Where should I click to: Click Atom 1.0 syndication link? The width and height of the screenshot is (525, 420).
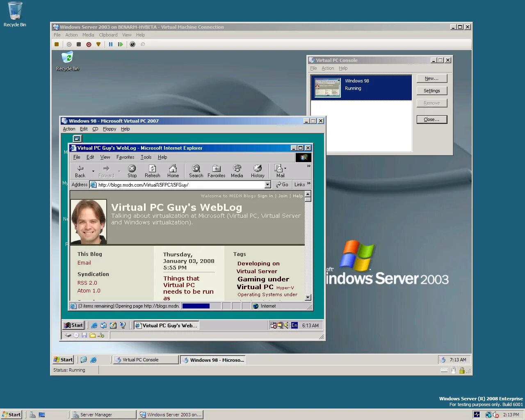click(x=89, y=291)
